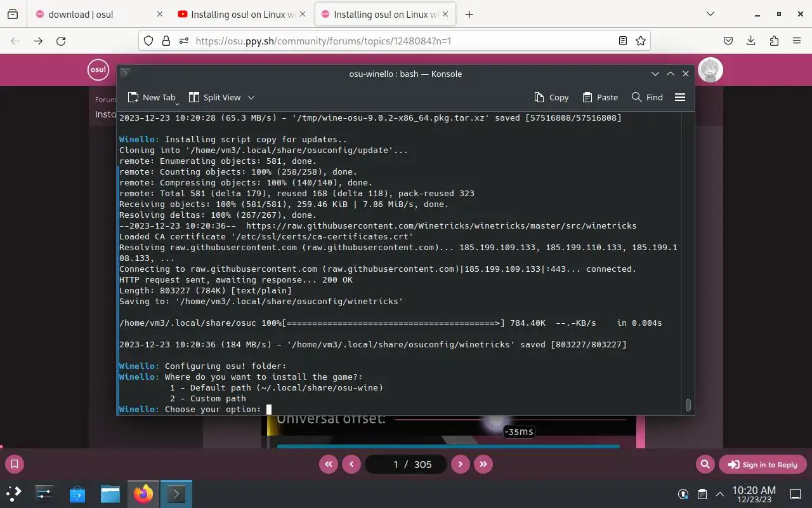Open the KDE application launcher
812x508 pixels.
click(x=14, y=493)
